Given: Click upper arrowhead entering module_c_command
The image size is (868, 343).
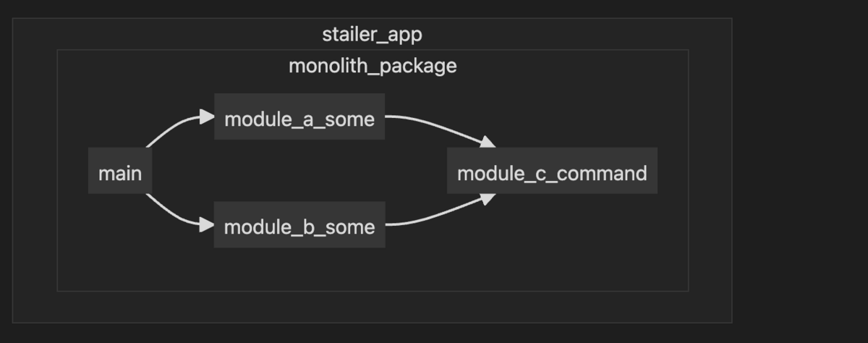Looking at the screenshot, I should point(488,142).
